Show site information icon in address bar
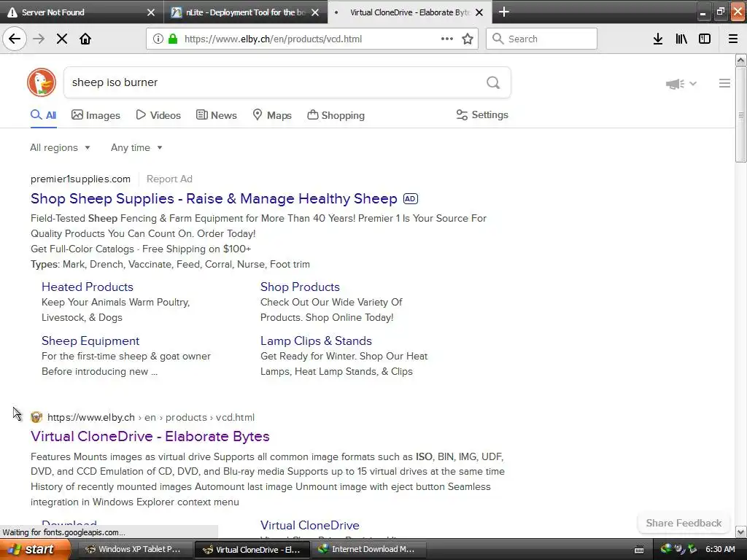 point(158,39)
